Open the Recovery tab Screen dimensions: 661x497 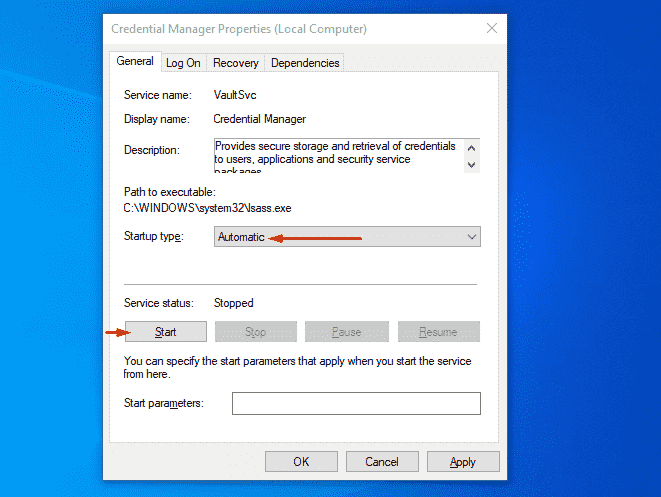(x=235, y=63)
